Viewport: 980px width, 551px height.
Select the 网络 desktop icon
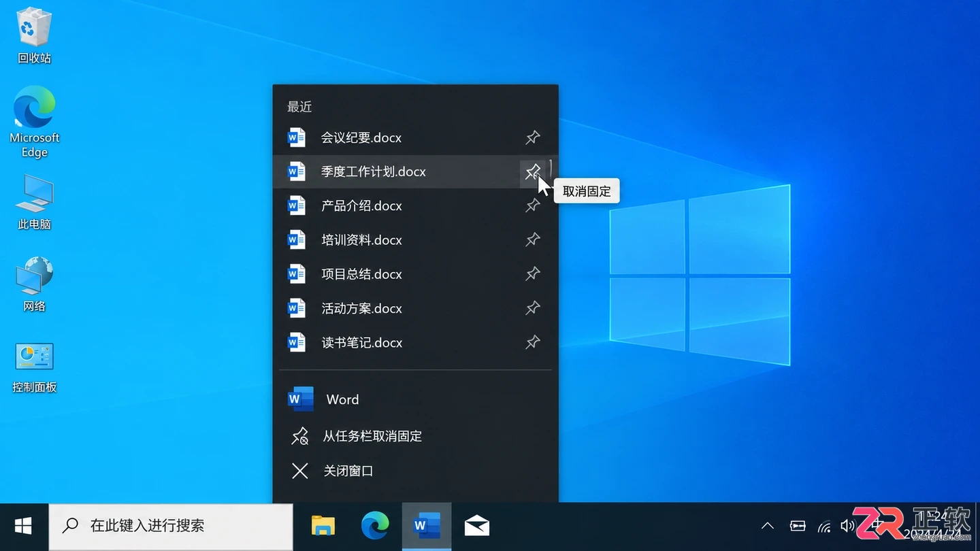coord(34,284)
